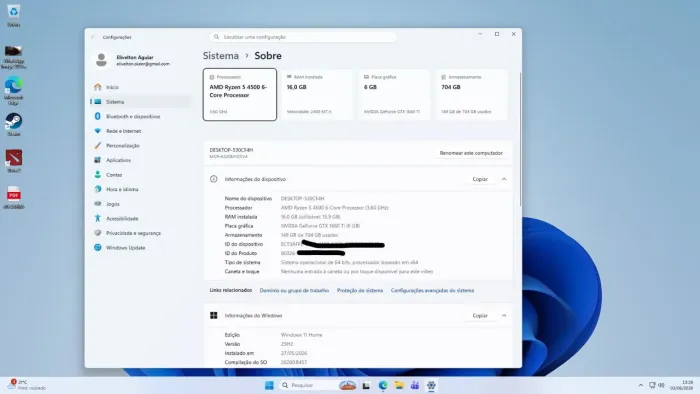Collapse Informações do dispositivo section
Screen dimensions: 700x394
[504, 179]
